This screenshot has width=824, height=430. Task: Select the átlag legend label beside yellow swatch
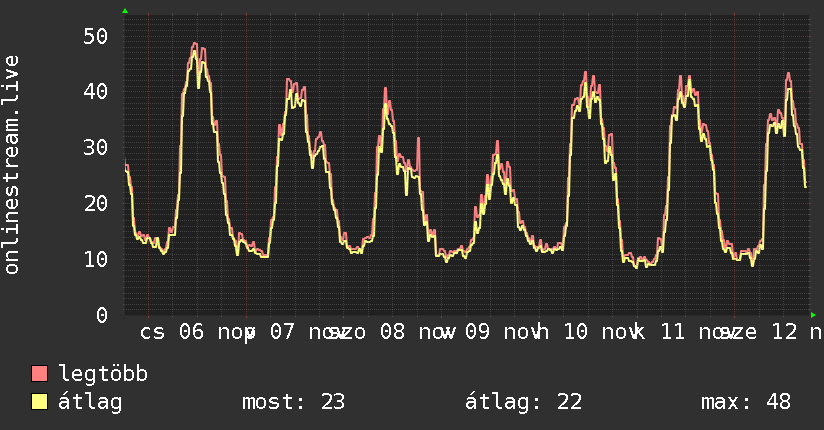[90, 402]
